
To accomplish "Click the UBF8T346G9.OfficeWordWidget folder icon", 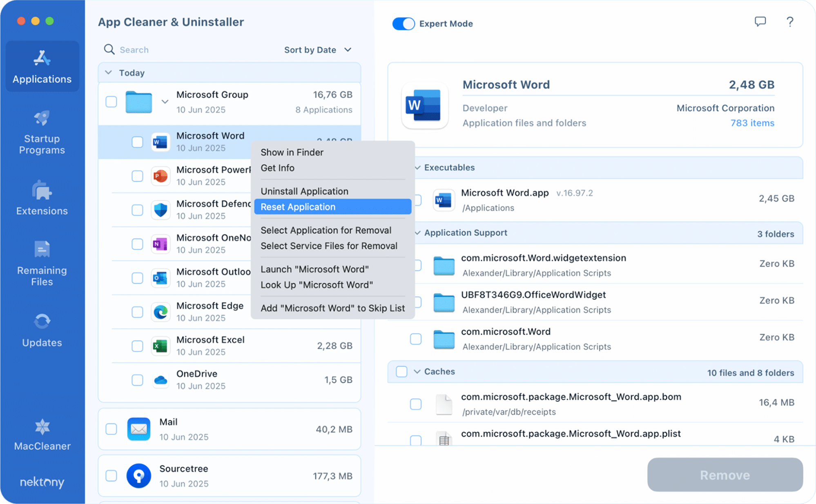I will pos(444,302).
